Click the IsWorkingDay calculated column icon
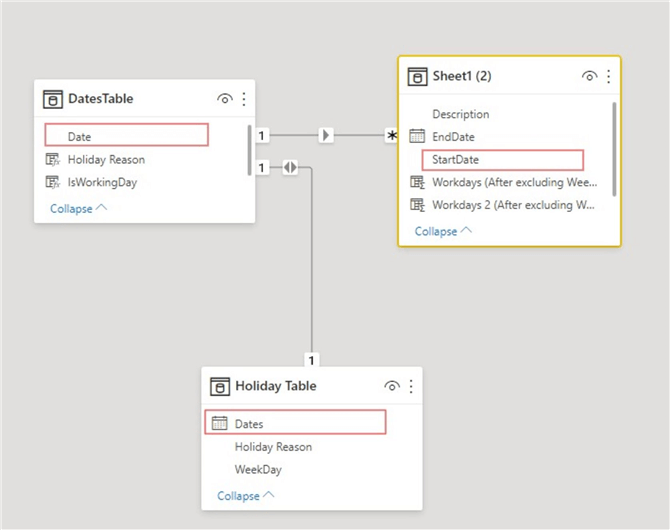The image size is (670, 530). pyautogui.click(x=53, y=182)
